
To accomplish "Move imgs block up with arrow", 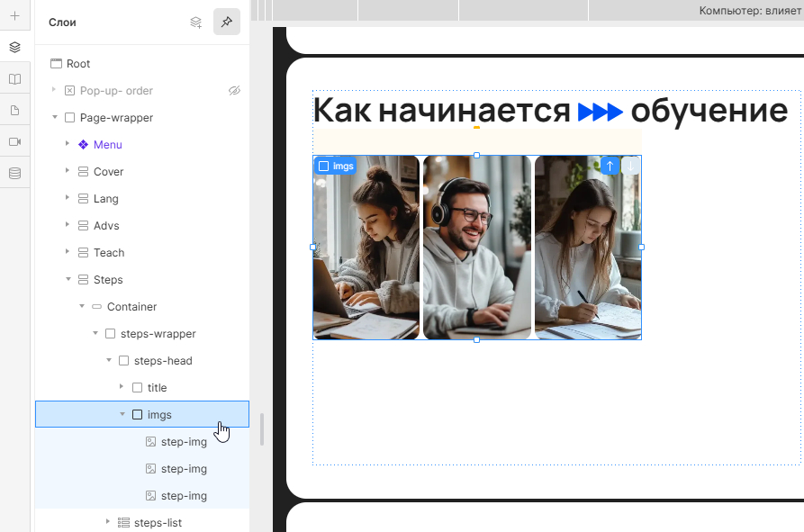I will [610, 166].
